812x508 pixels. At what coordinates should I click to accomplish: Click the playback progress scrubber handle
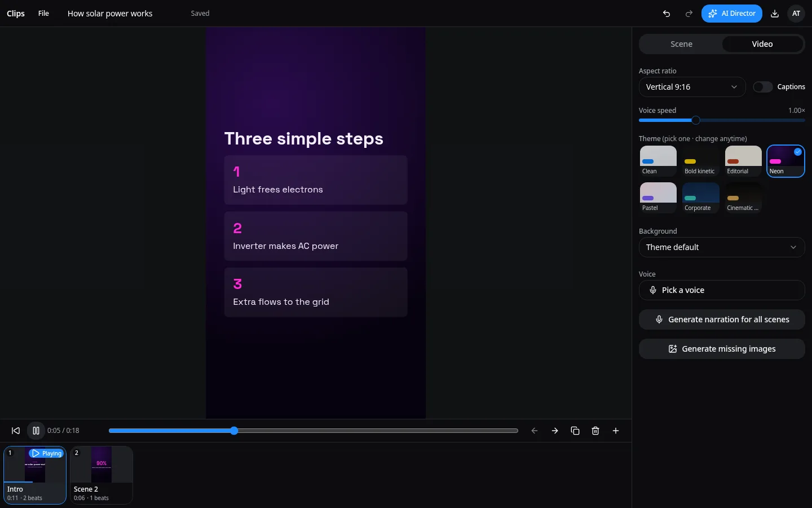click(234, 431)
